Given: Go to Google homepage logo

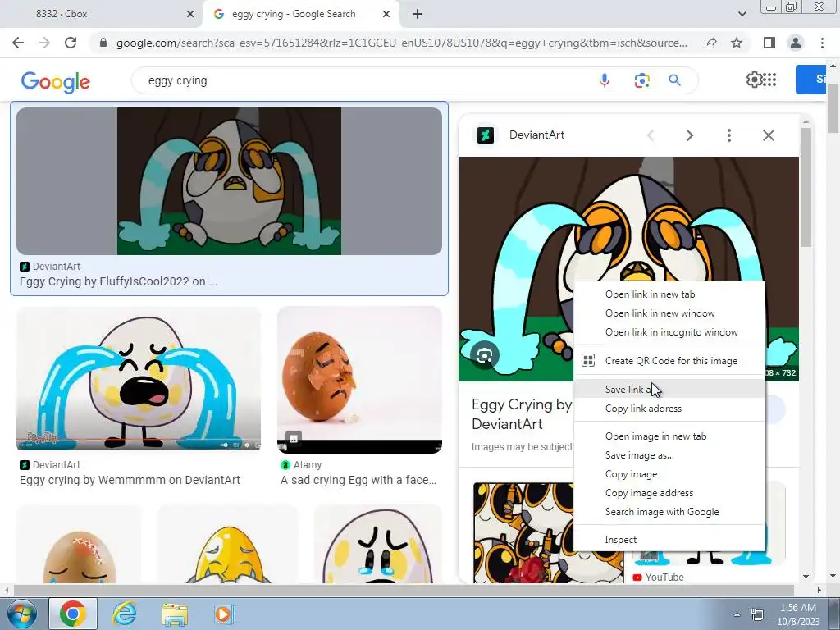Looking at the screenshot, I should [x=56, y=82].
